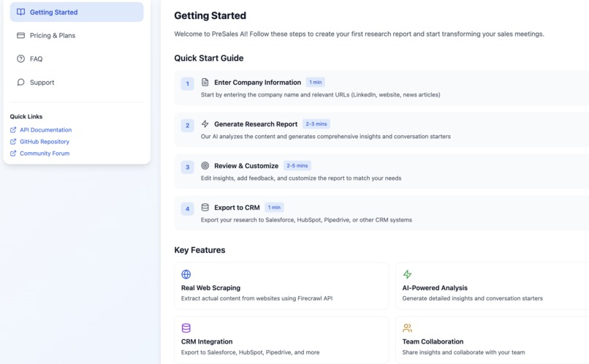Open the Community Forum link
589x364 pixels.
pyautogui.click(x=45, y=153)
